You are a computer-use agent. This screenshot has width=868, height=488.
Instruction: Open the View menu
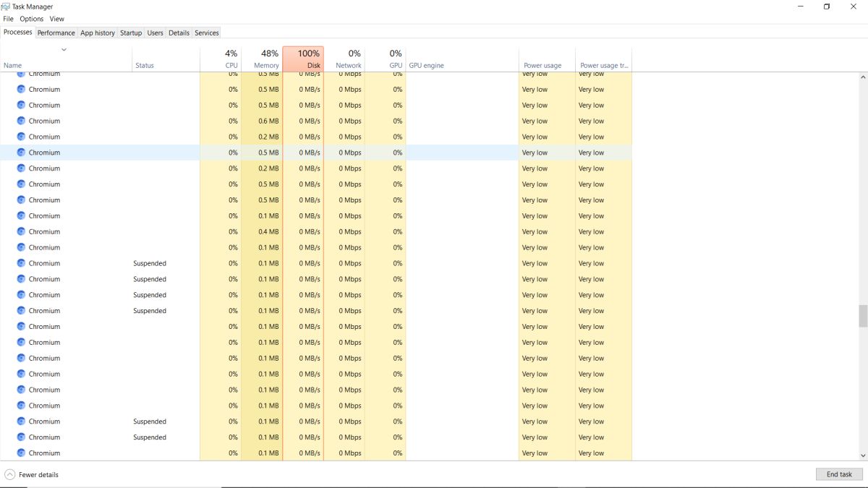click(56, 19)
